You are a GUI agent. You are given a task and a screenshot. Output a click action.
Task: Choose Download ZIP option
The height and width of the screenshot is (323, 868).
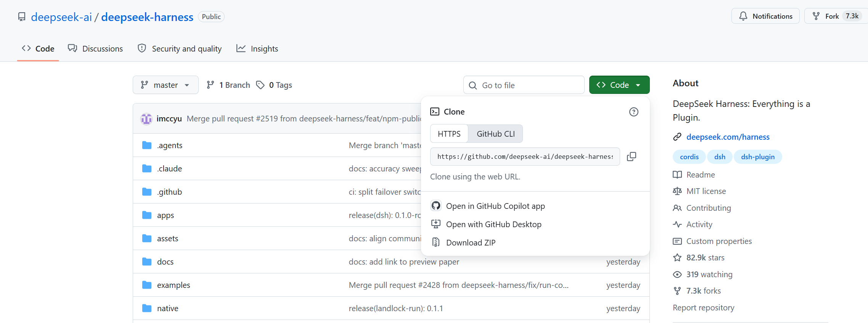point(471,242)
